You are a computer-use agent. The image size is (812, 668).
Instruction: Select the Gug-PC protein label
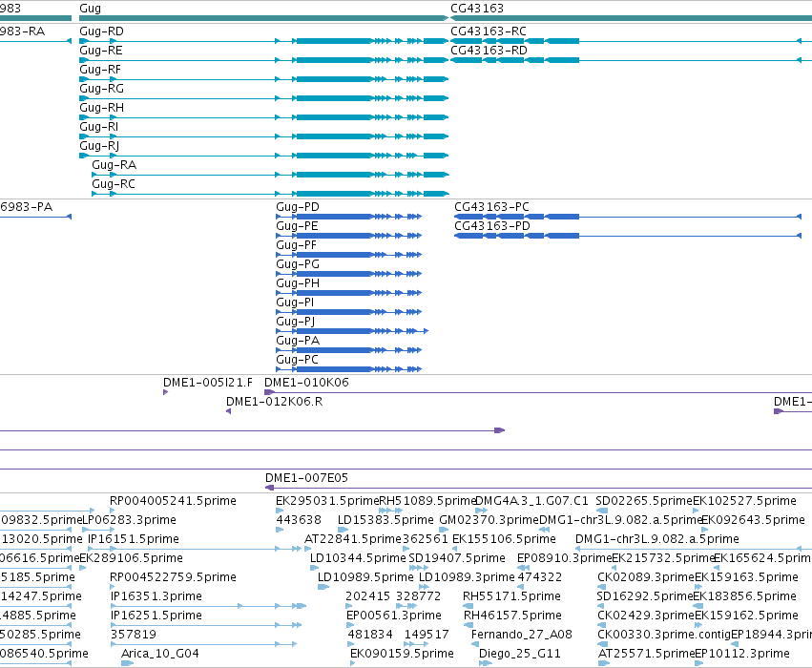point(298,360)
